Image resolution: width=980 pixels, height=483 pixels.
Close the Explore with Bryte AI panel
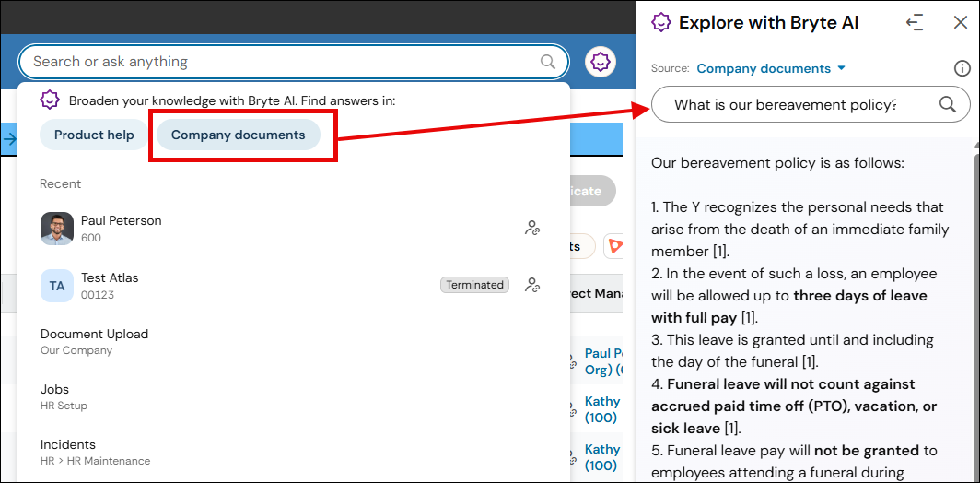coord(961,23)
